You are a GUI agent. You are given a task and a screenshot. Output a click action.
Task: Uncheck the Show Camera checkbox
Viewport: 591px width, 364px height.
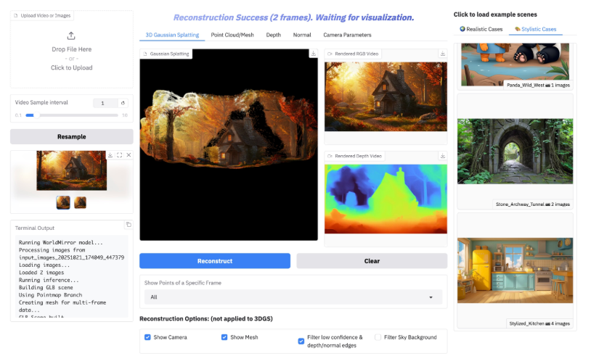[x=147, y=337]
